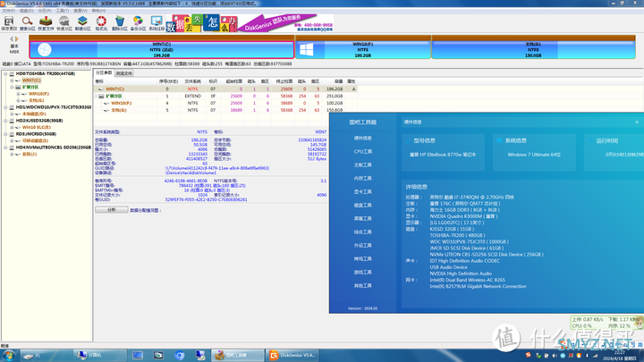
Task: Select HD0:TOSHIBA-TR200(447GB) disk label
Action: 46,74
